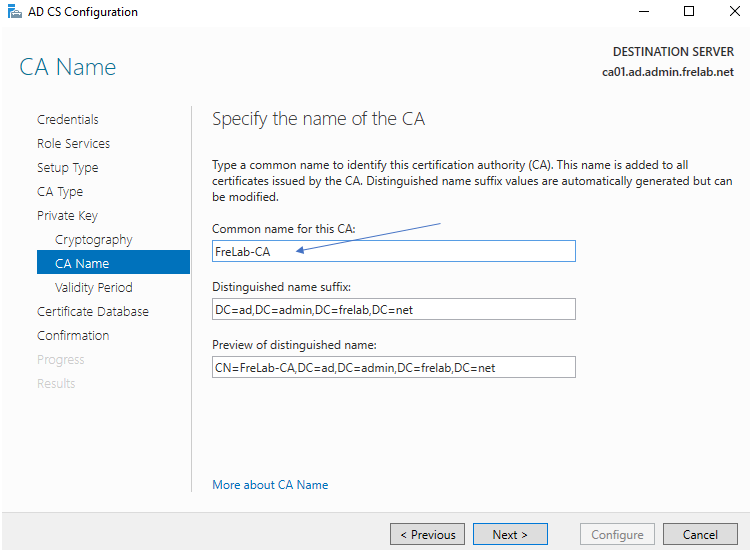Select Setup Type in the wizard navigation
Screen dimensions: 750x553
coord(67,168)
